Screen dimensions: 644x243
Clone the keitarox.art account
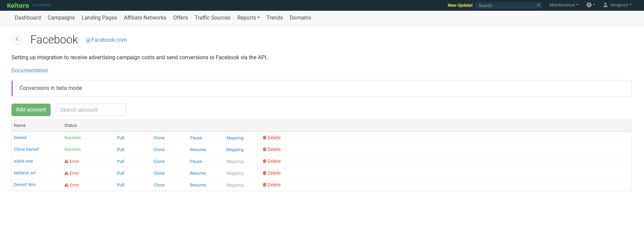pyautogui.click(x=159, y=173)
